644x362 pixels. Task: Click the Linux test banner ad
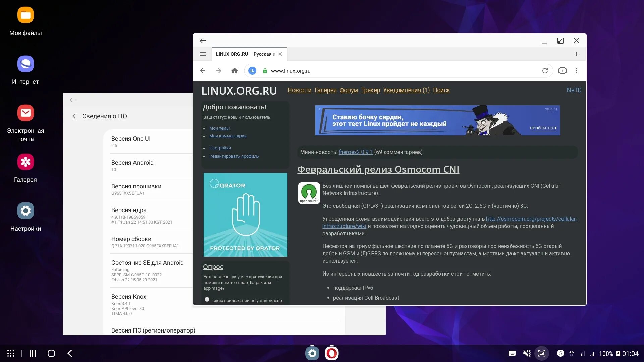(438, 120)
